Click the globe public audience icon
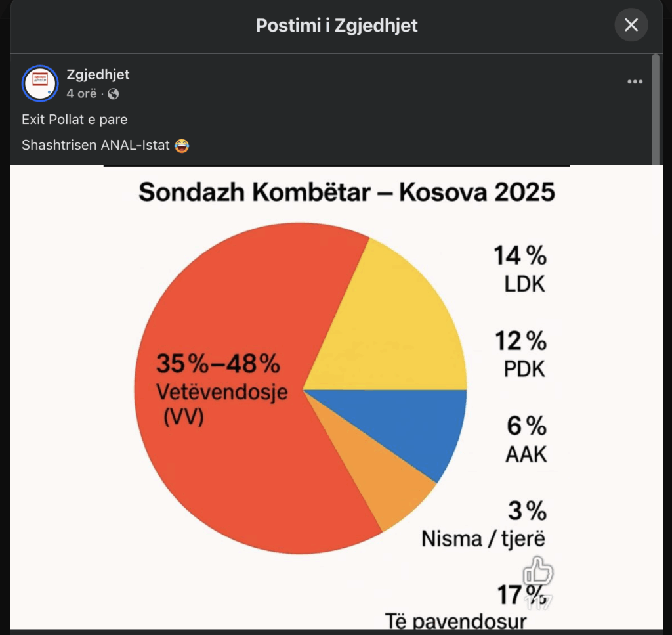672x635 pixels. point(113,94)
